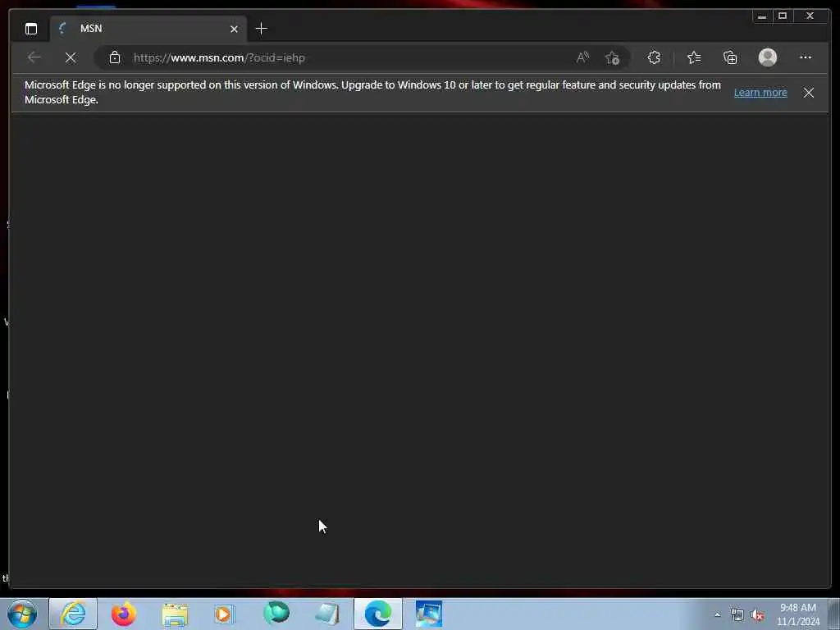This screenshot has height=630, width=840.
Task: Follow the Learn more link
Action: (760, 92)
